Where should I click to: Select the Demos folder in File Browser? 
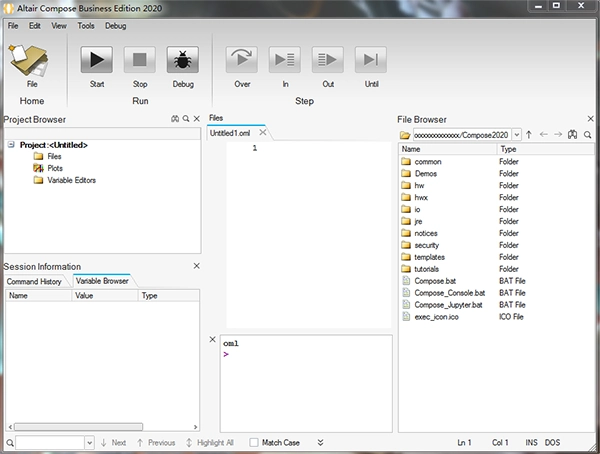point(426,173)
